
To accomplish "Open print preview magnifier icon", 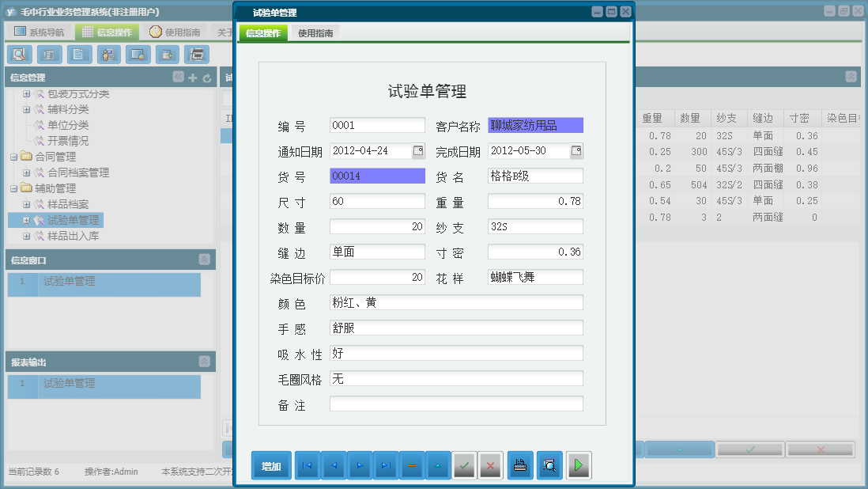I will point(548,465).
